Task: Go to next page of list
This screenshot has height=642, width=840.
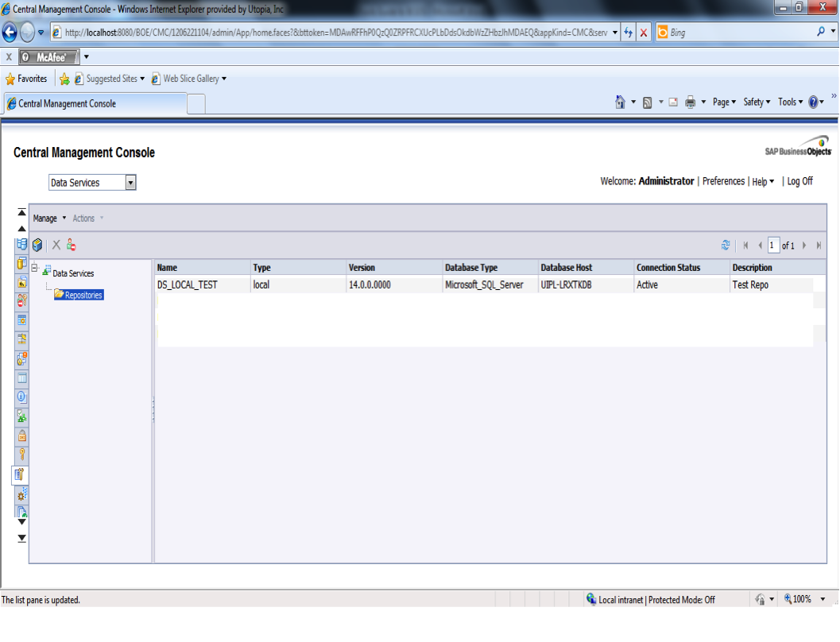Action: [804, 246]
